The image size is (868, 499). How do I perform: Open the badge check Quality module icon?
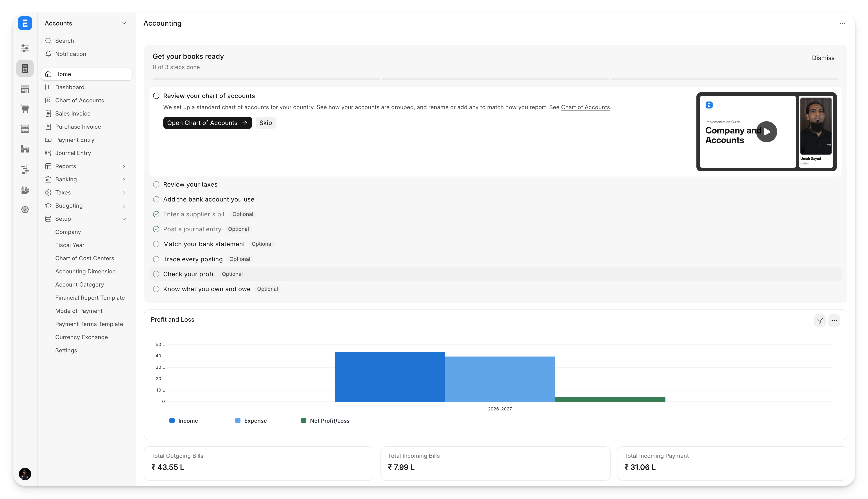[x=25, y=209]
